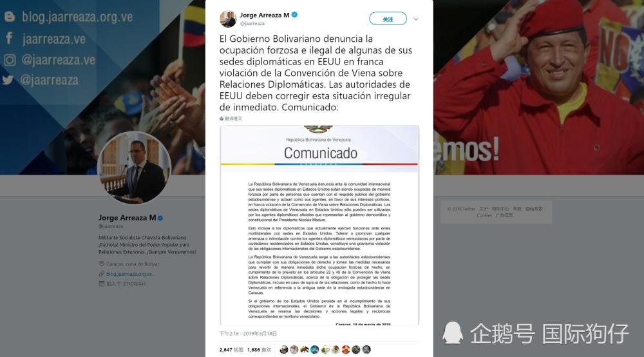Click the verified badge beside the tweet name
Image resolution: width=644 pixels, height=357 pixels.
(294, 15)
